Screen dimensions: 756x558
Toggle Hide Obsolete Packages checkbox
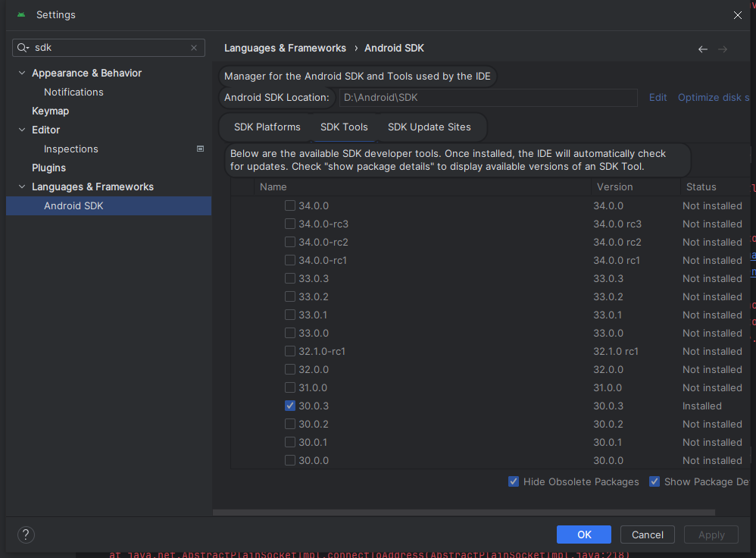point(514,481)
